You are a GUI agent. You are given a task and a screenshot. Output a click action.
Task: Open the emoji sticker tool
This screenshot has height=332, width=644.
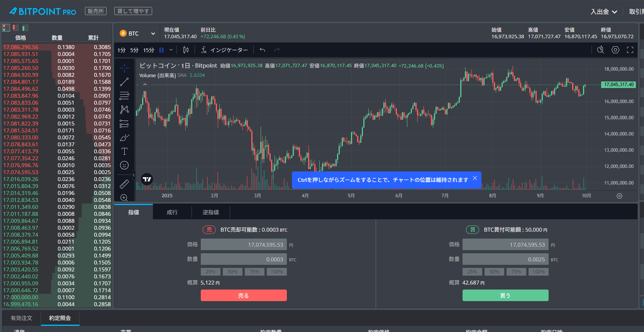[x=124, y=165]
